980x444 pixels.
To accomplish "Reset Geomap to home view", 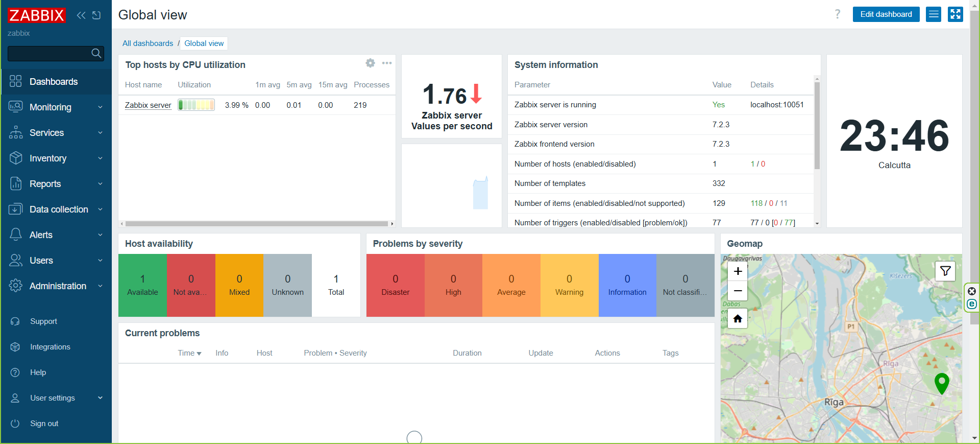I will pos(738,319).
